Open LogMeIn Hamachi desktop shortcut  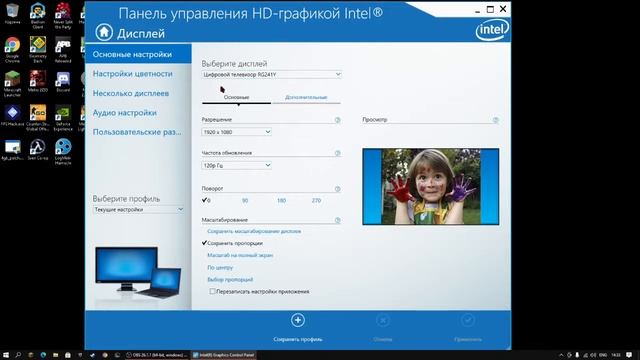tap(63, 151)
